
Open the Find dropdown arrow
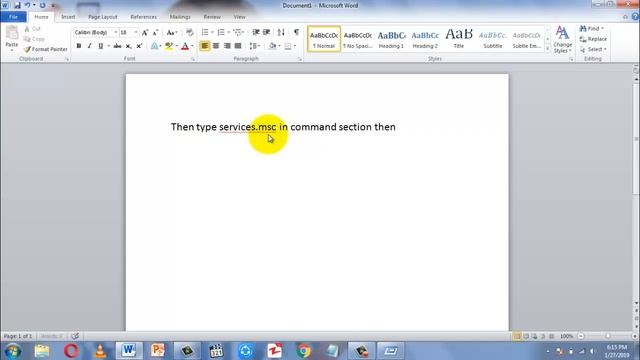[602, 29]
